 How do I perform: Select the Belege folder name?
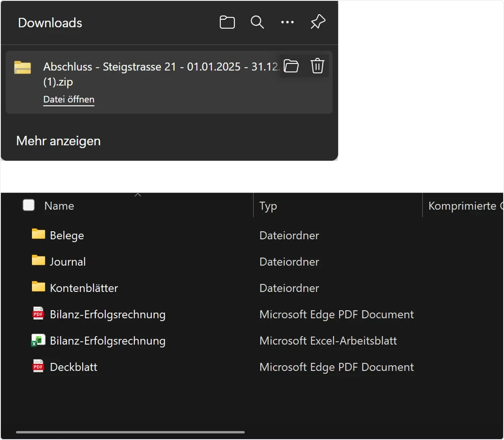[67, 236]
